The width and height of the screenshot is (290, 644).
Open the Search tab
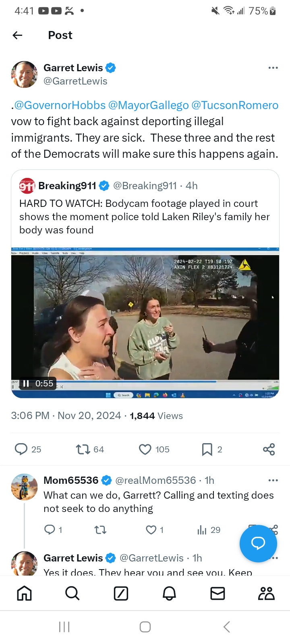click(72, 593)
